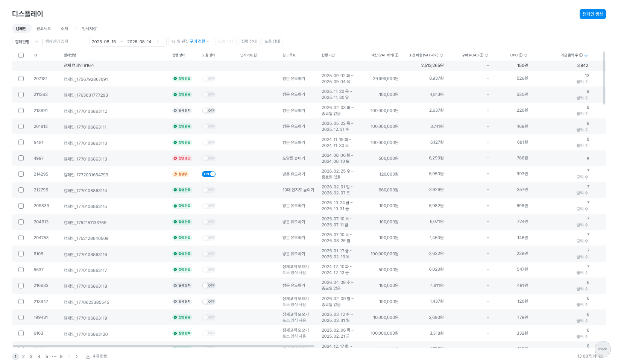The height and width of the screenshot is (364, 618).
Task: Go to next date range arrow
Action: click(163, 42)
